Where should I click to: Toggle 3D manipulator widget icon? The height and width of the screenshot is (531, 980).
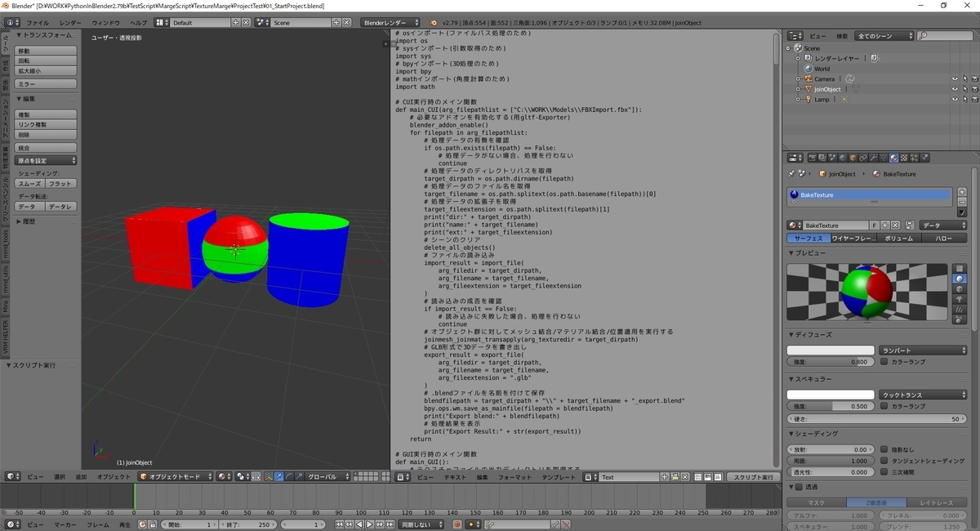coord(269,476)
